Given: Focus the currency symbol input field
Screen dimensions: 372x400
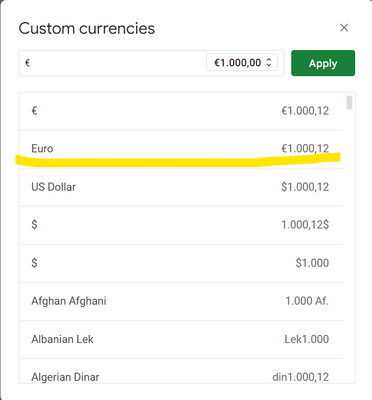Looking at the screenshot, I should click(x=113, y=63).
